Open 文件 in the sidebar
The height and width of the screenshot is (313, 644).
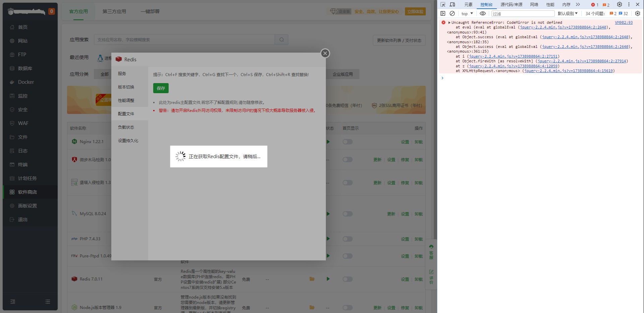coord(30,137)
